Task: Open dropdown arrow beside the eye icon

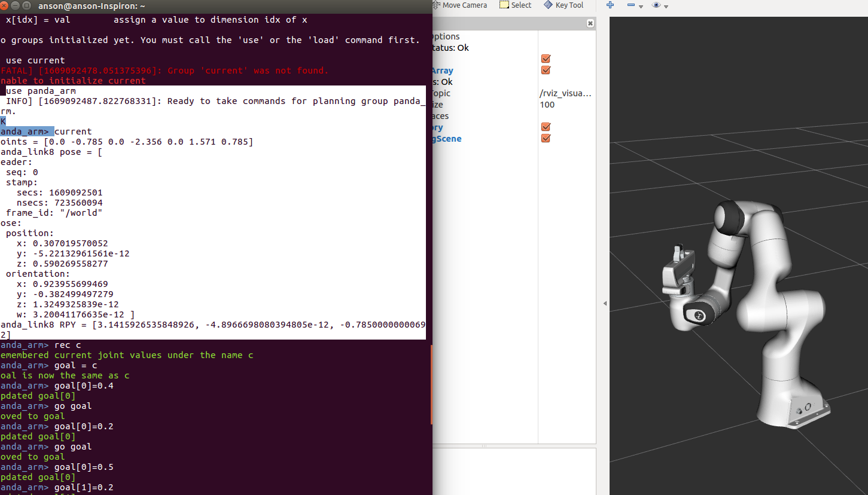Action: [666, 6]
